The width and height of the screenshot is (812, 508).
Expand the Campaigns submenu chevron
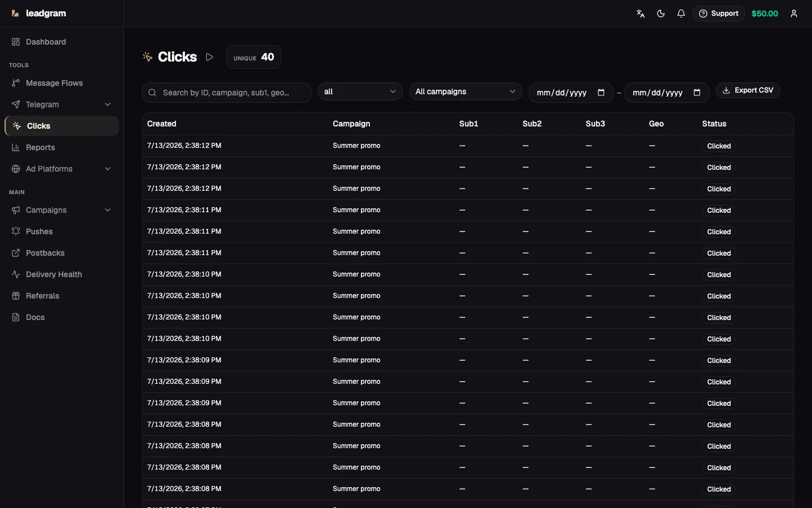(108, 210)
